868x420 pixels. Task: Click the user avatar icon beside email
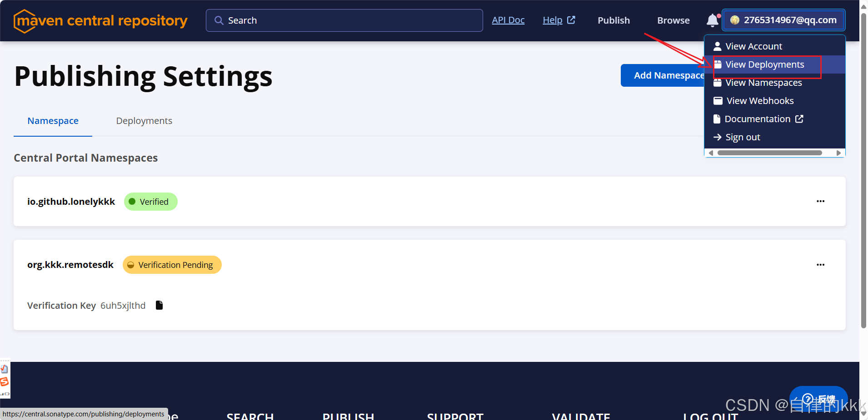coord(734,20)
